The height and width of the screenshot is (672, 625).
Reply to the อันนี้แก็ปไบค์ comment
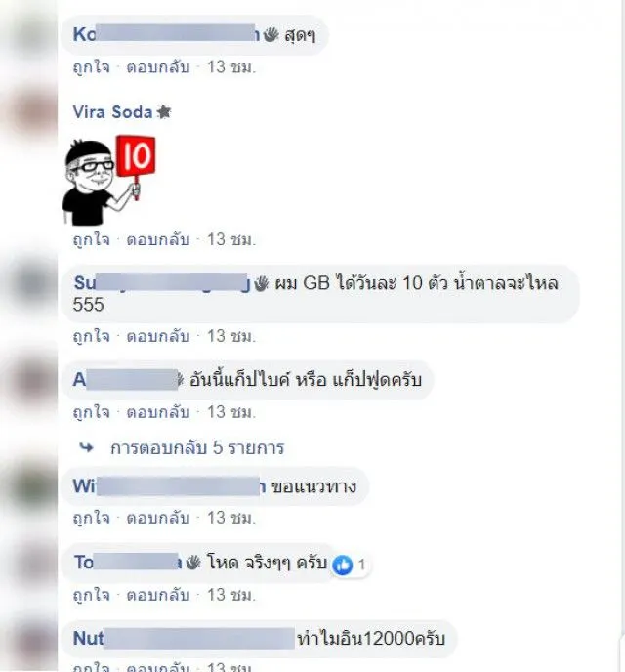tap(158, 413)
